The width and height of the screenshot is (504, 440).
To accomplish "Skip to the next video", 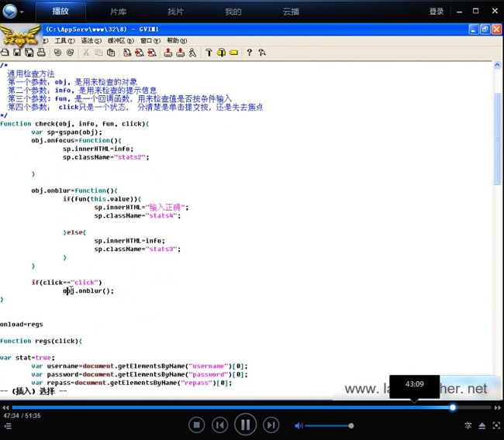I will [x=271, y=425].
